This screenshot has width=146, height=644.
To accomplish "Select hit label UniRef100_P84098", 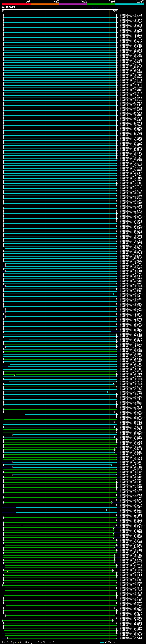I will [x=131, y=256].
